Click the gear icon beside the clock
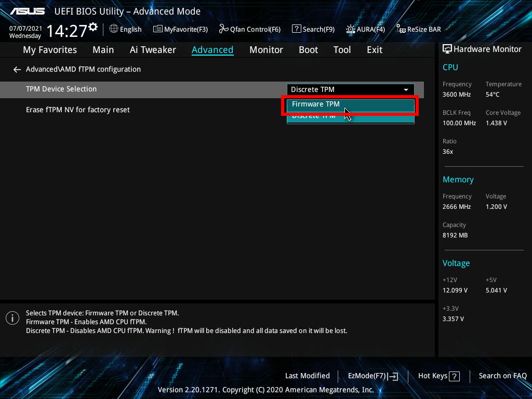 coord(93,27)
